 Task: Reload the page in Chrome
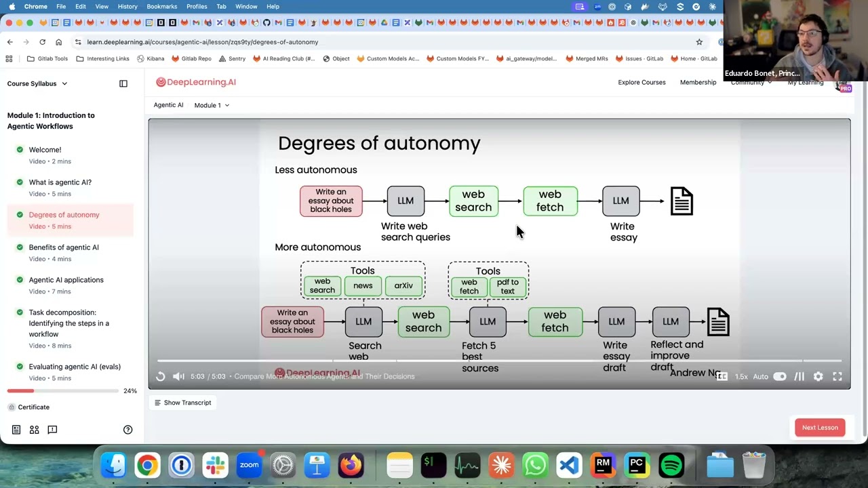click(x=42, y=42)
